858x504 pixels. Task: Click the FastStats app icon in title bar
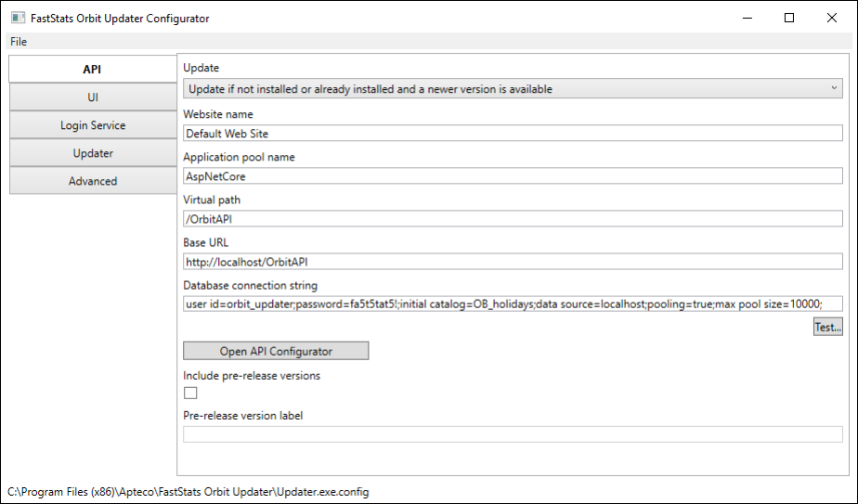18,18
